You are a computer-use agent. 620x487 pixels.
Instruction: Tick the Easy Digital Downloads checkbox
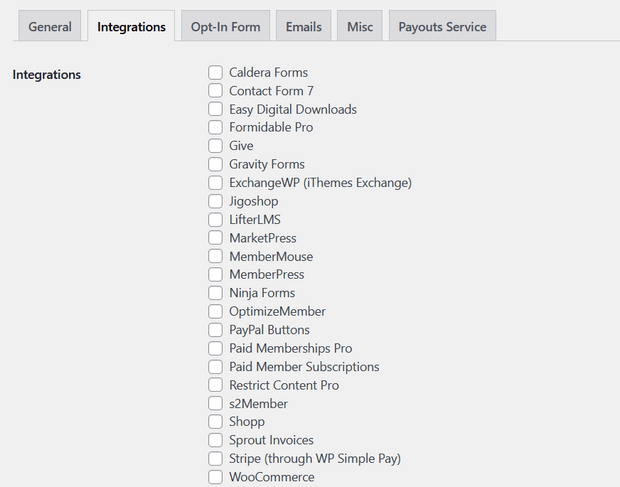215,109
